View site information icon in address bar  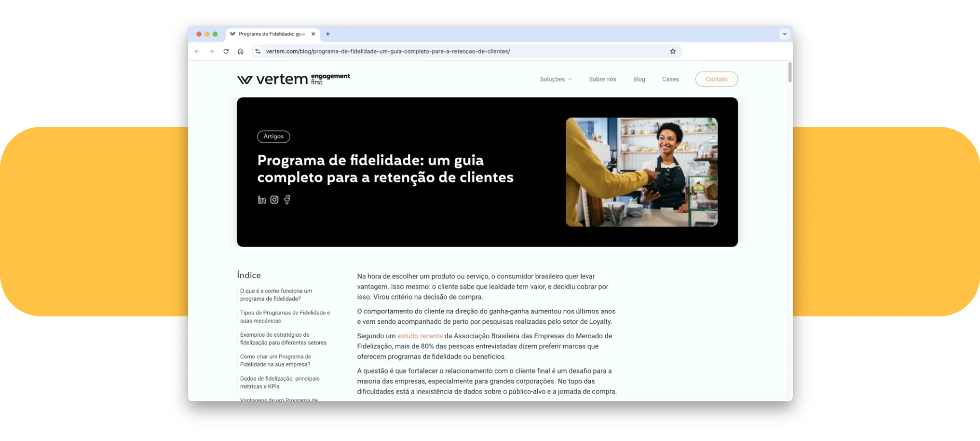pos(258,51)
